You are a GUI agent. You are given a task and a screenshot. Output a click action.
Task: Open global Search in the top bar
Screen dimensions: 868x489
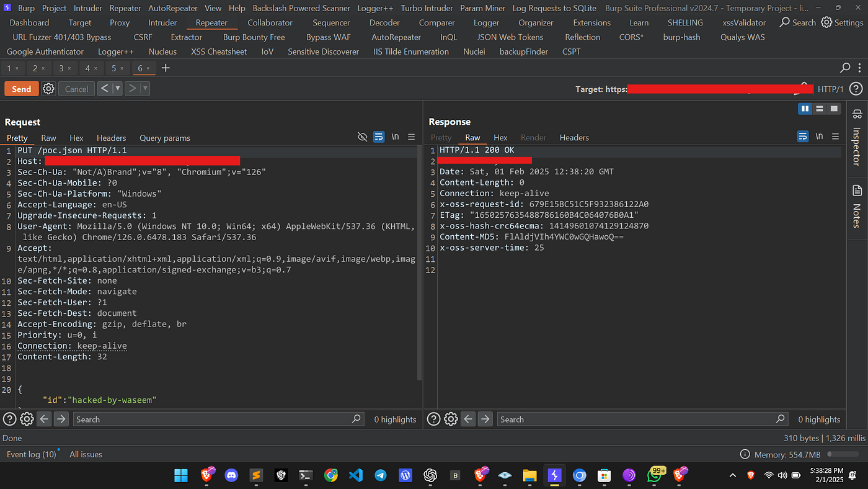[798, 22]
